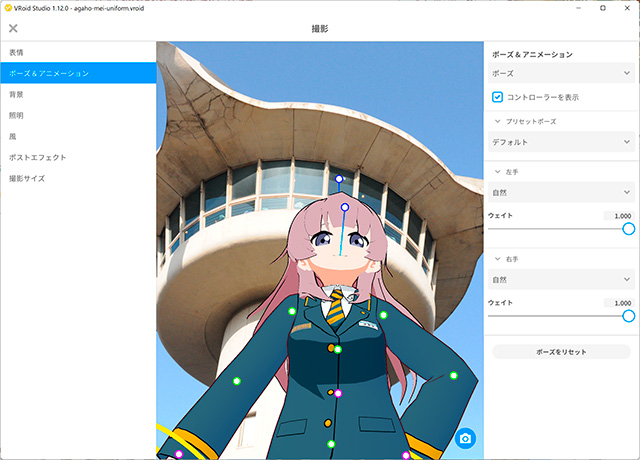Open the デフォルト preset pose dropdown
This screenshot has height=460, width=640.
click(x=560, y=142)
